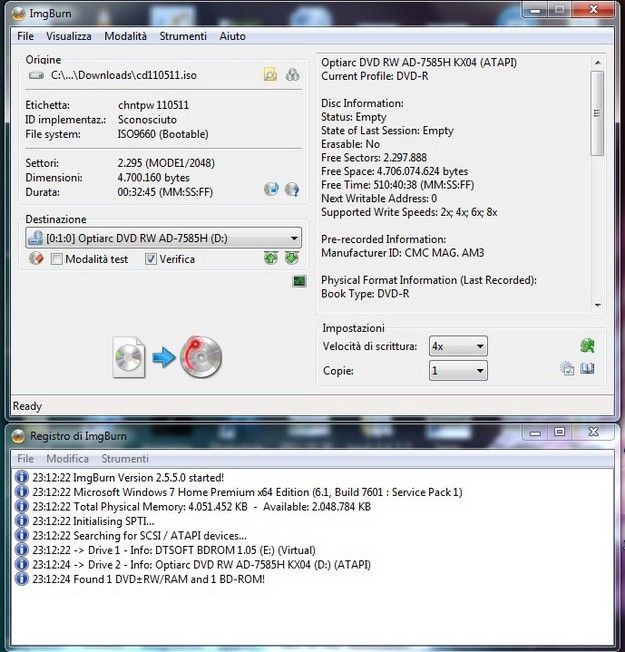The height and width of the screenshot is (652, 625).
Task: Click the blue book icon in Impostazioni
Action: click(587, 368)
